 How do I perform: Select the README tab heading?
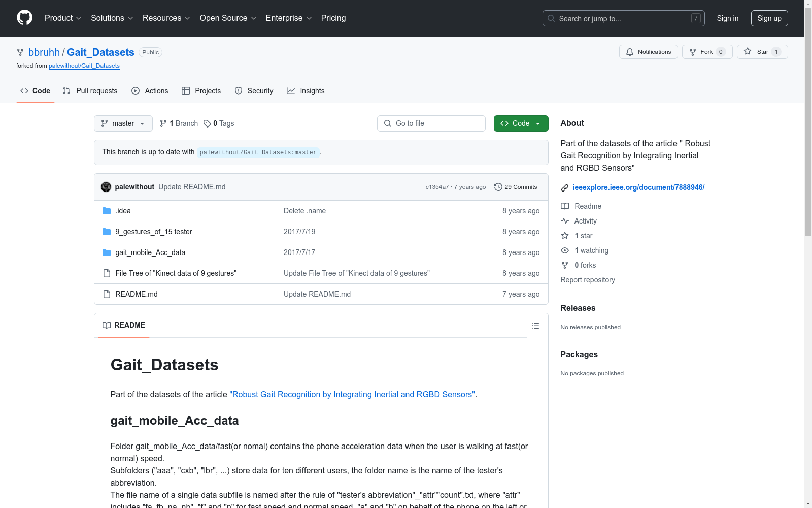(x=124, y=325)
